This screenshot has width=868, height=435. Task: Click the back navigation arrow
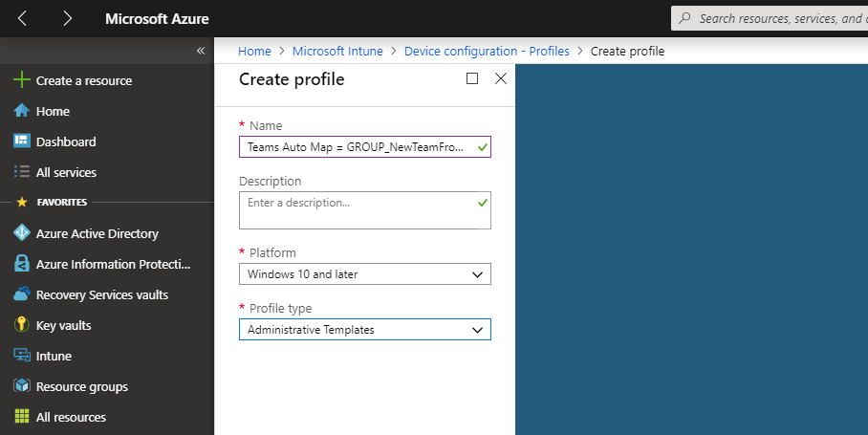pos(22,18)
